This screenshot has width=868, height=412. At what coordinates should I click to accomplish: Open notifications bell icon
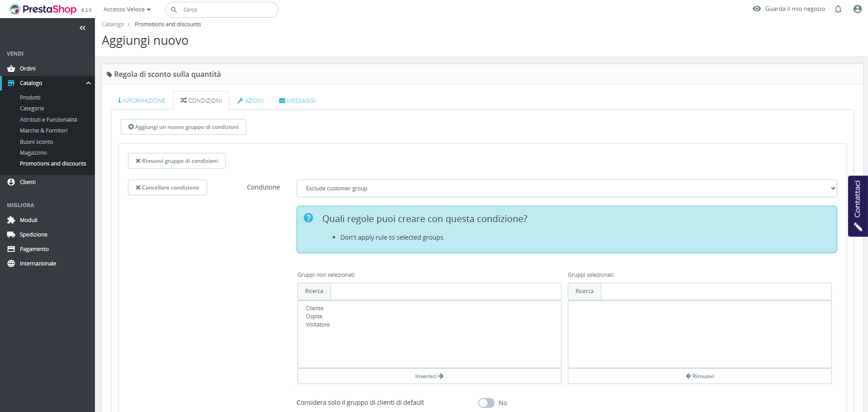[x=838, y=9]
